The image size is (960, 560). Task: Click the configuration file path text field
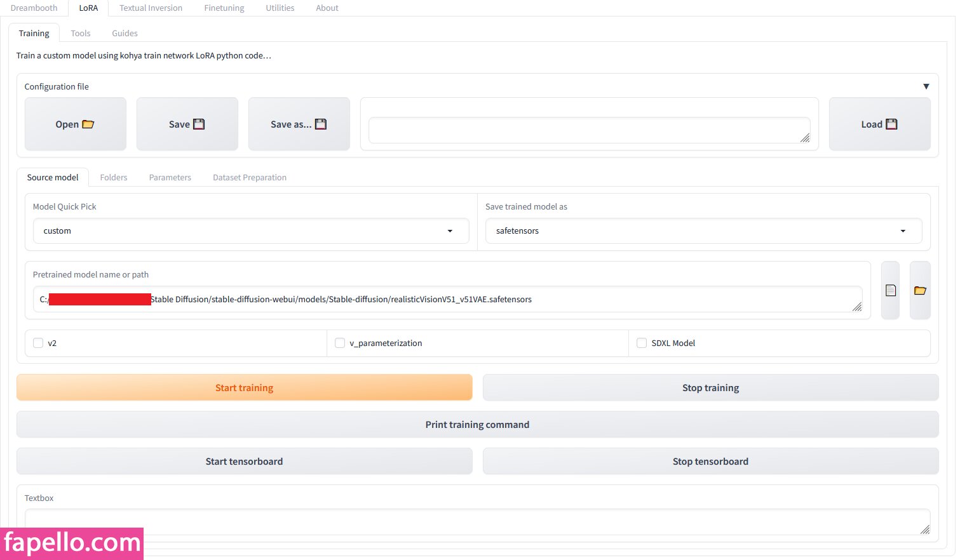click(590, 130)
